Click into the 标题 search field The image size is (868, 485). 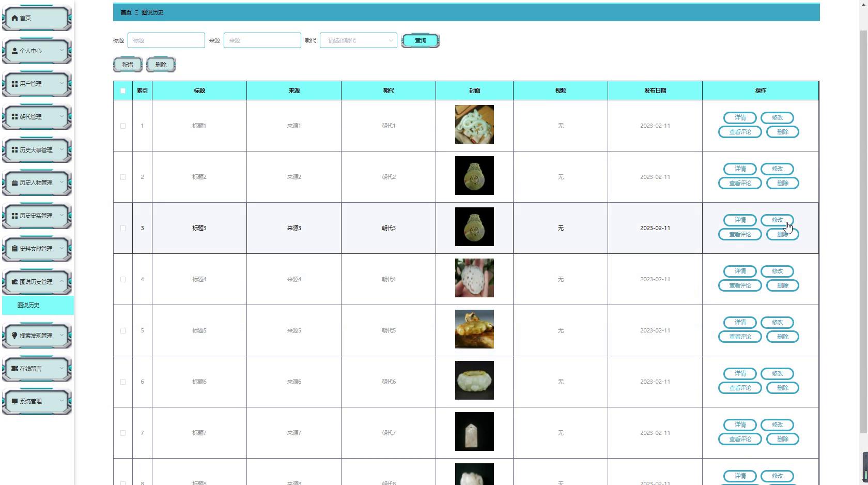166,40
